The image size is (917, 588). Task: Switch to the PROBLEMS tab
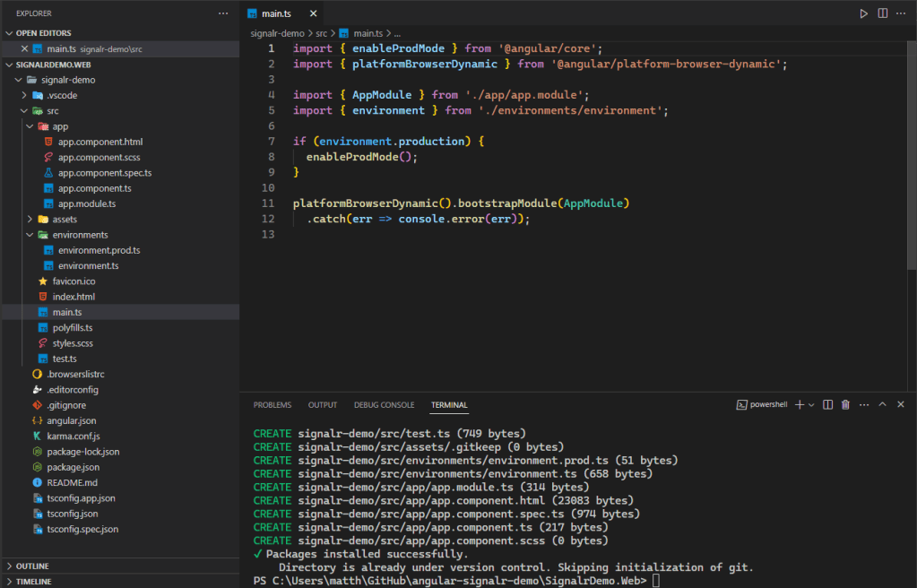pyautogui.click(x=273, y=405)
